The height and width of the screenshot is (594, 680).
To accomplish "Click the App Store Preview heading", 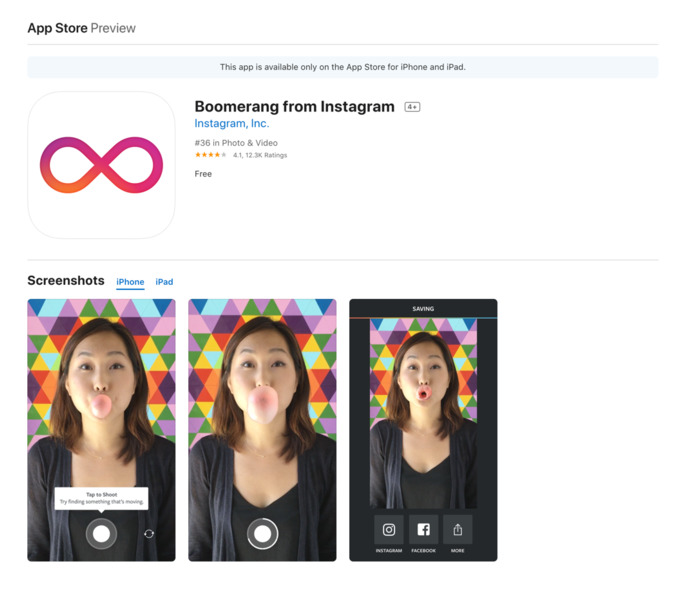I will 82,28.
